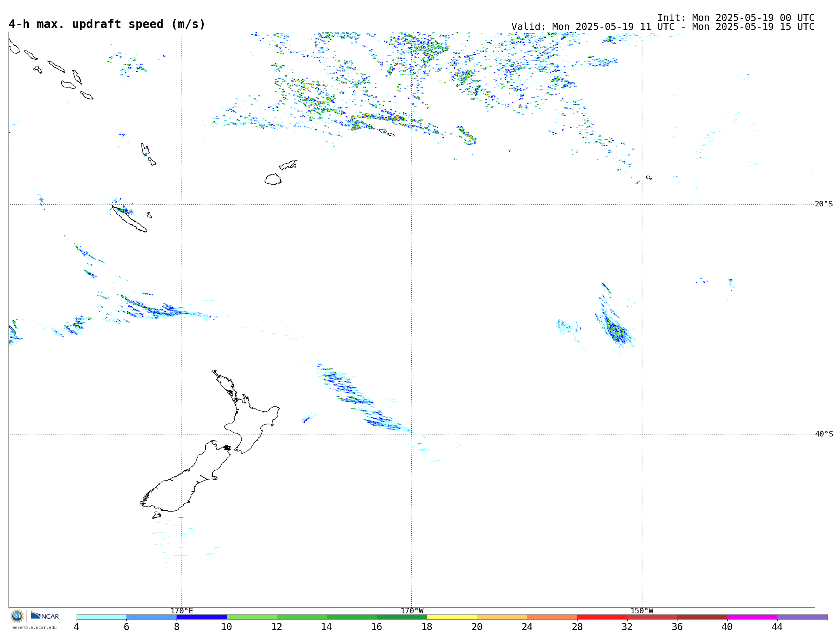Click the 170°W longitude label

(x=412, y=611)
